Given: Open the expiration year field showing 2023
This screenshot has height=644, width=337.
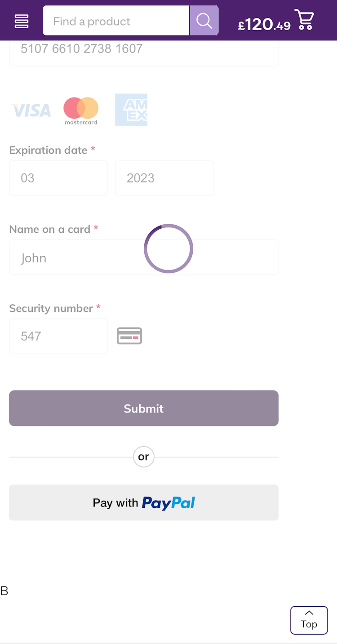Looking at the screenshot, I should [164, 178].
